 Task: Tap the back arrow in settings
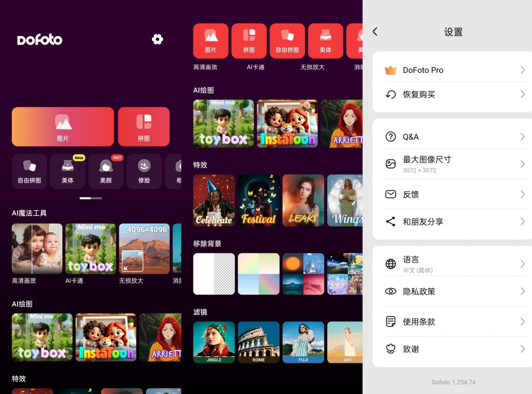pos(375,32)
